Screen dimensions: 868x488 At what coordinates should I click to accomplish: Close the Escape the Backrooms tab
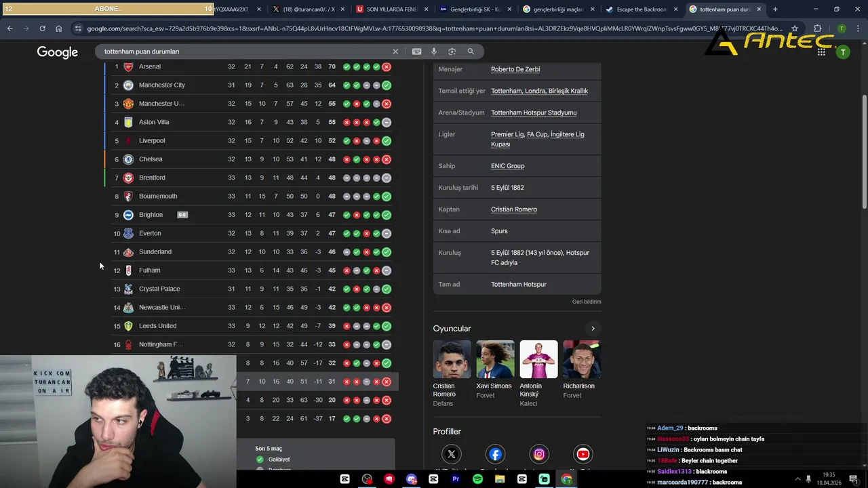click(x=675, y=9)
